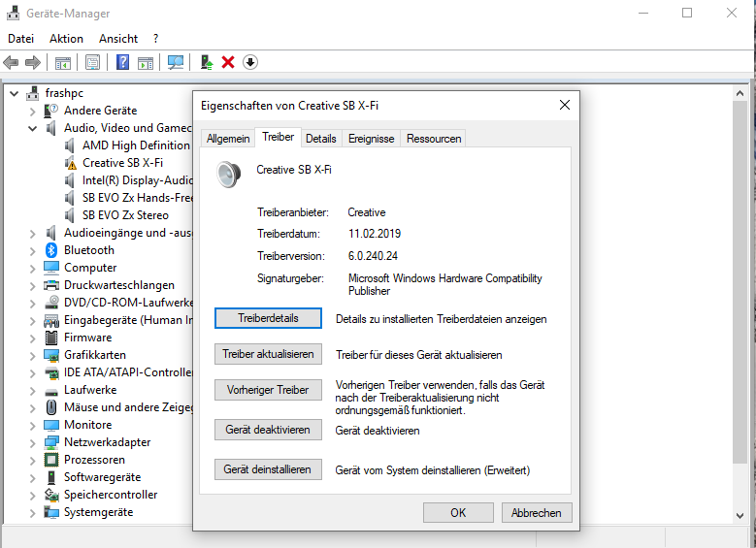Select AMD High Definition audio device
756x548 pixels.
(x=136, y=145)
